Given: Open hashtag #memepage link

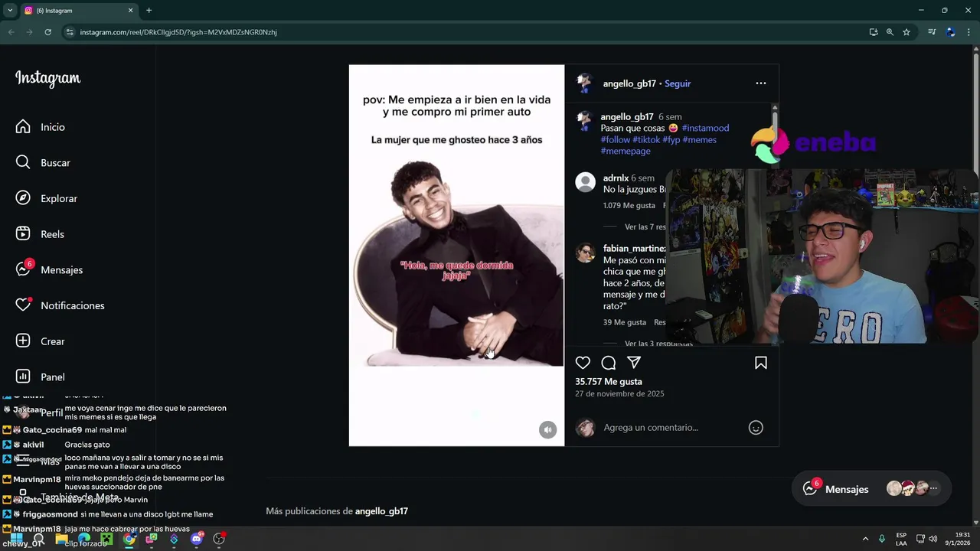Looking at the screenshot, I should [626, 152].
